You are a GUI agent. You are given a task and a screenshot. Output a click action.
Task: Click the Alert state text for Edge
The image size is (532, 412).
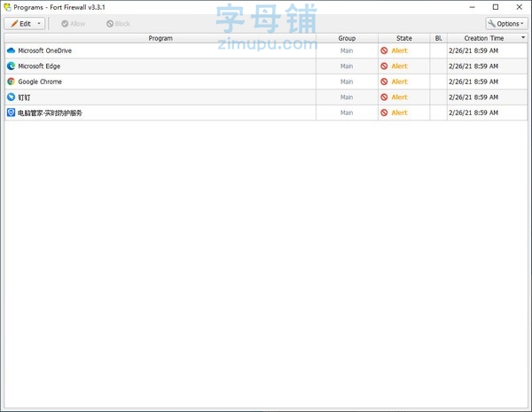coord(399,66)
